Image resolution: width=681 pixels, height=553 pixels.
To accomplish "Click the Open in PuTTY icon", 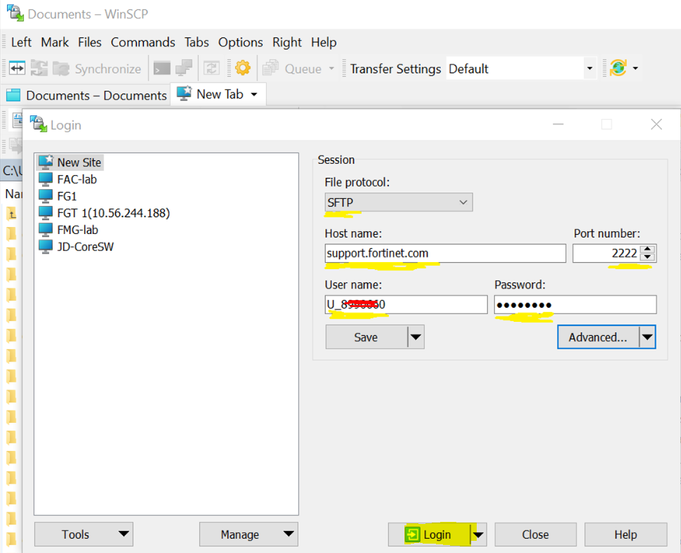I will click(184, 68).
